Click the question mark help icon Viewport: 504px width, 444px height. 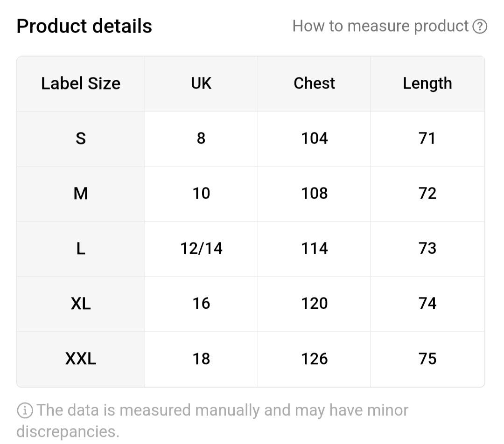pos(480,26)
